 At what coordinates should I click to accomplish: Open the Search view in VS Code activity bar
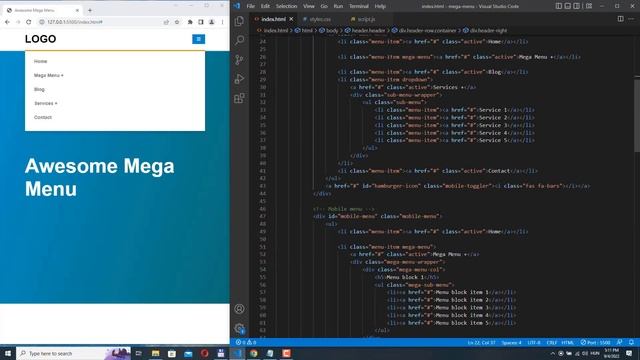240,40
